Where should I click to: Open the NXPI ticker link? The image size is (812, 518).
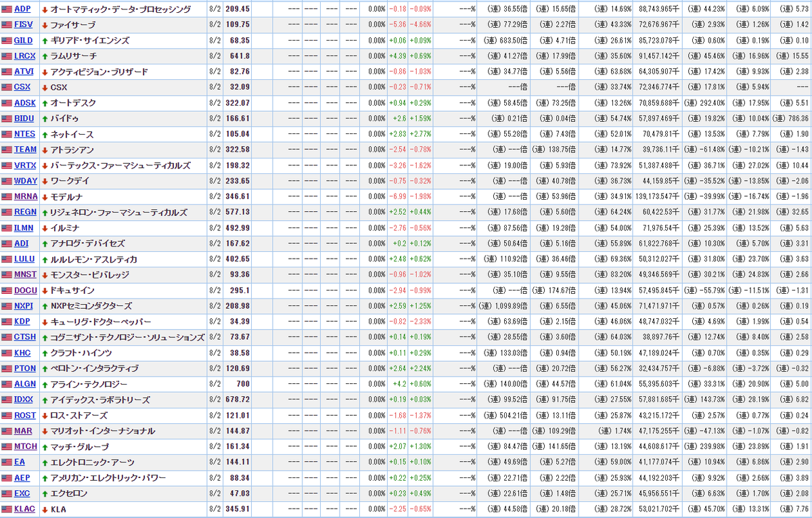click(24, 305)
